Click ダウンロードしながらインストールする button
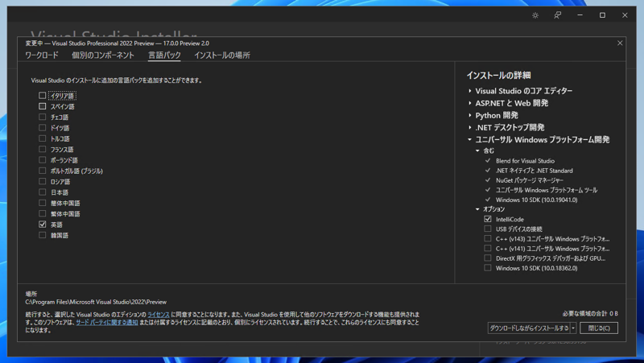644x363 pixels. [x=529, y=328]
